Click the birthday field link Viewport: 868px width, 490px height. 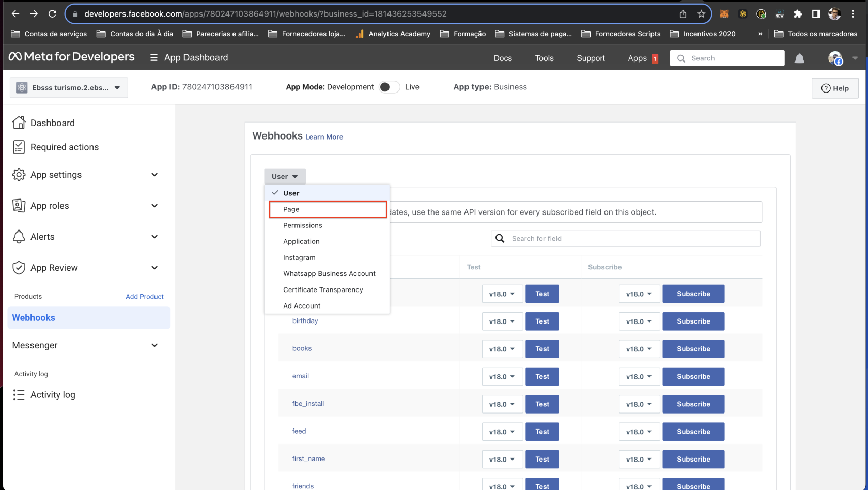[x=305, y=321]
